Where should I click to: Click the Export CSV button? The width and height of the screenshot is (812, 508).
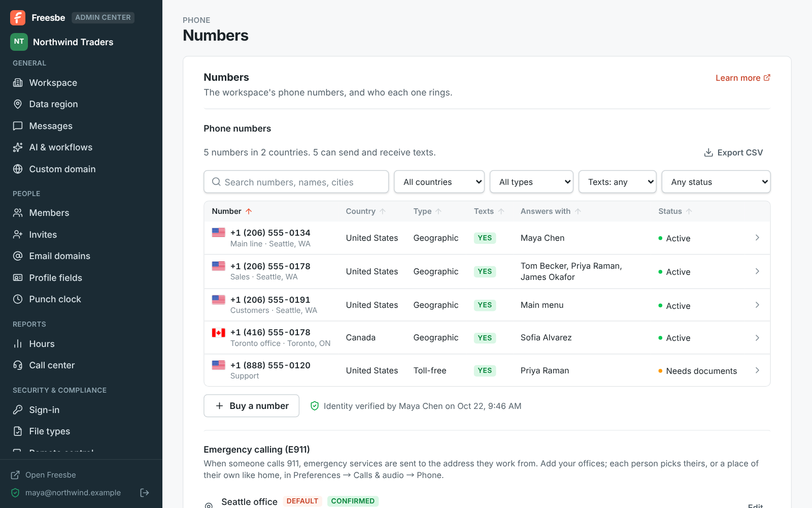click(733, 152)
